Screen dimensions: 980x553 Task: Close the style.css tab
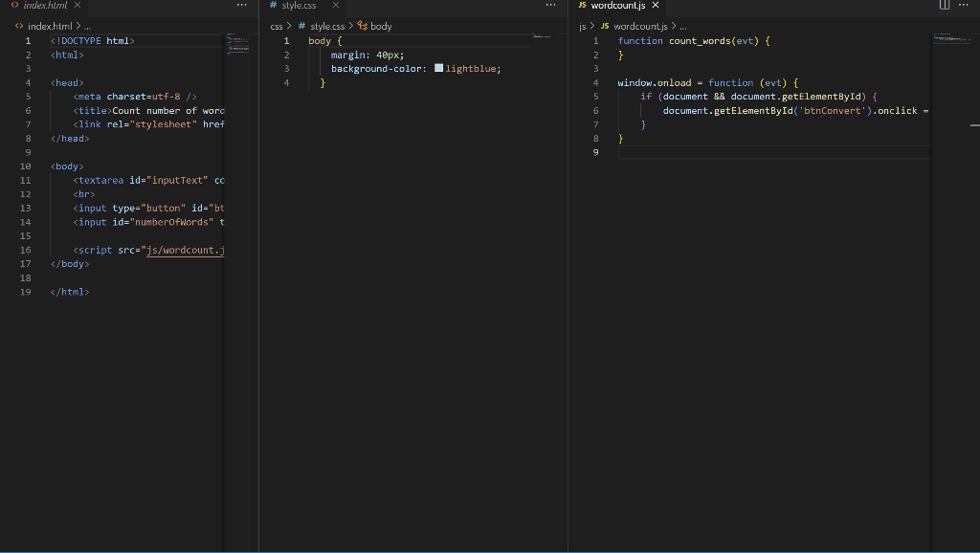point(336,5)
